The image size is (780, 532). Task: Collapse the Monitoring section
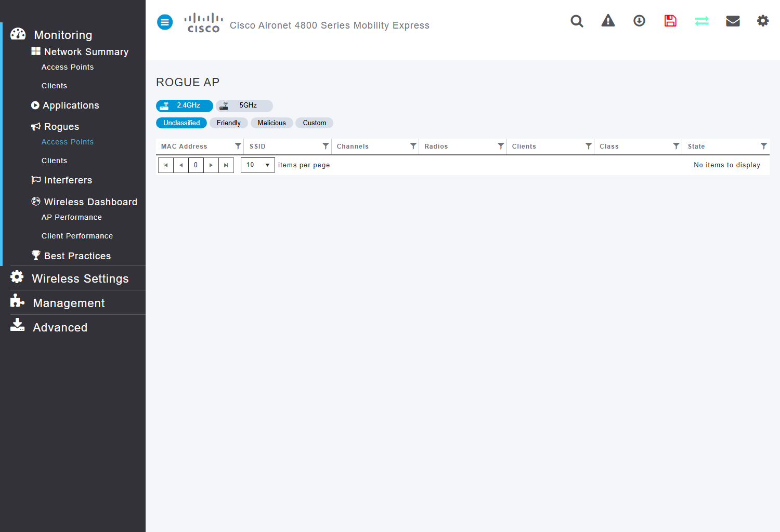pos(63,35)
